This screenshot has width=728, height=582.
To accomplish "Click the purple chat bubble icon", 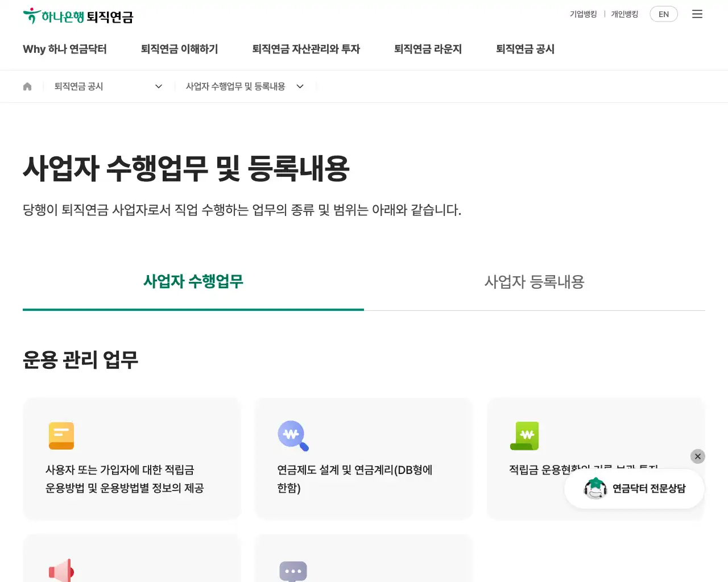I will (x=293, y=571).
